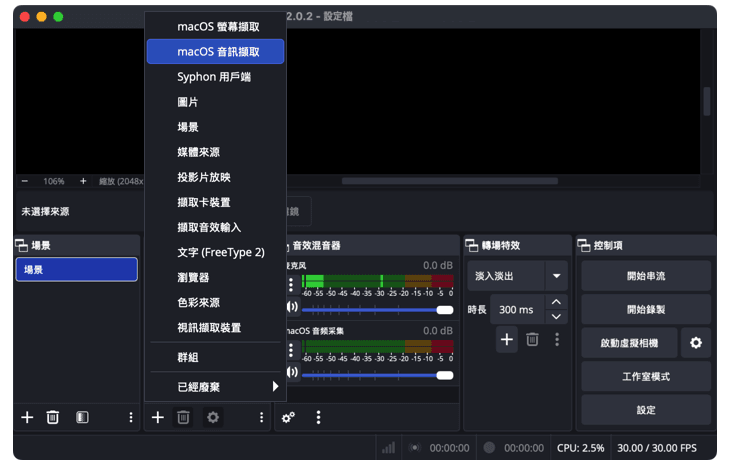Add a new scene with plus icon
This screenshot has height=467, width=730.
click(27, 417)
